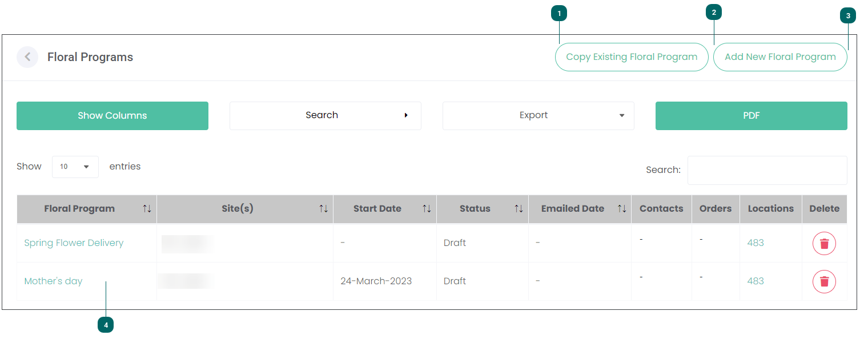Viewport: 868px width, 339px height.
Task: Click the Locations column header
Action: [771, 209]
